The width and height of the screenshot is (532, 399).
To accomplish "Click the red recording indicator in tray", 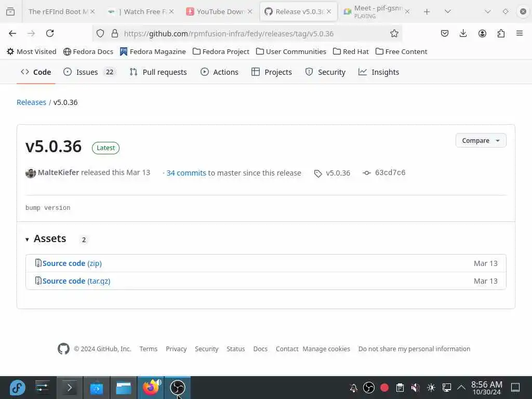I will 384,388.
